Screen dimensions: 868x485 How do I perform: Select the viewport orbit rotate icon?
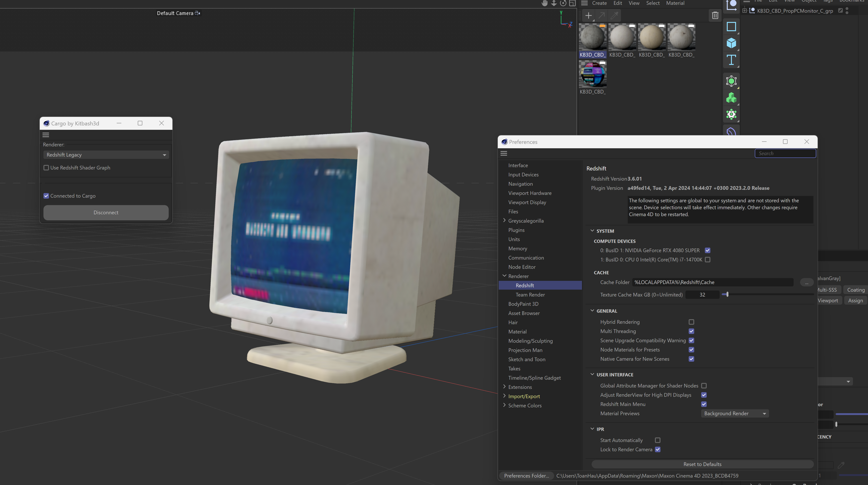click(x=563, y=3)
